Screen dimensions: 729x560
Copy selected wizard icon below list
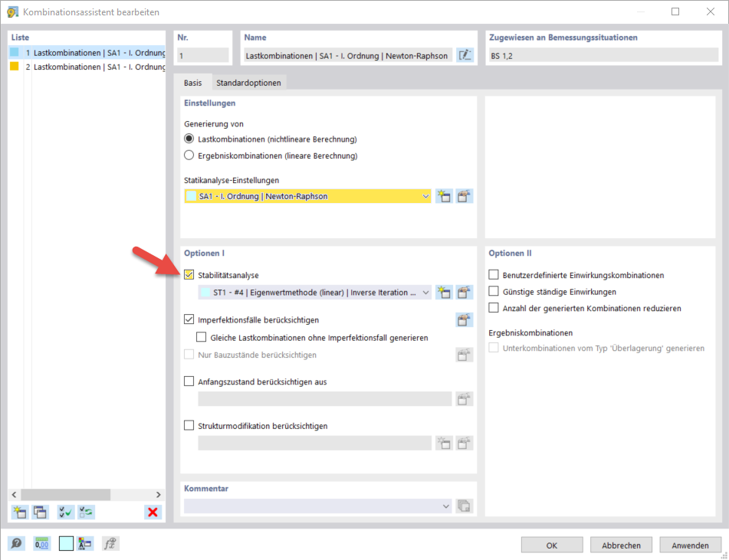[x=40, y=513]
